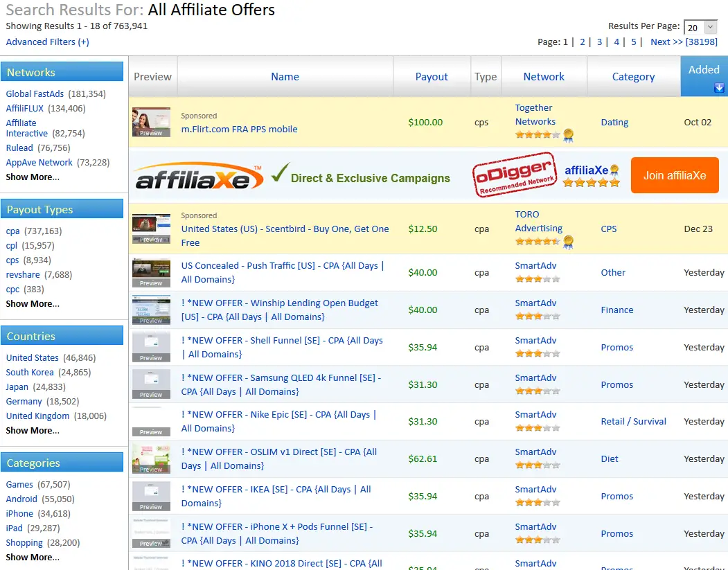Viewport: 728px width, 570px height.
Task: Filter offers by United Kingdom
Action: tap(37, 416)
